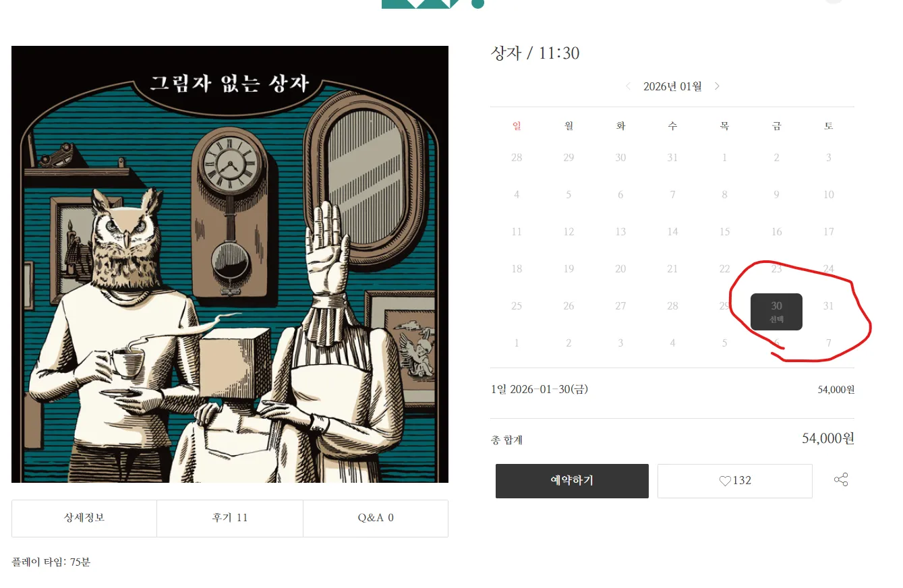Select February 7 in the last row
903x588 pixels.
coord(828,343)
